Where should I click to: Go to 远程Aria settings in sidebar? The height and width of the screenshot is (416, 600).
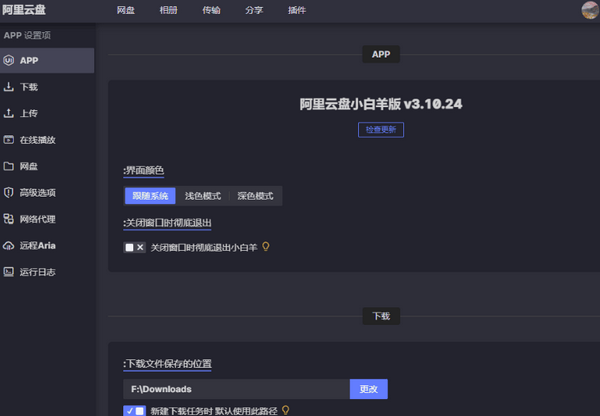[x=47, y=245]
